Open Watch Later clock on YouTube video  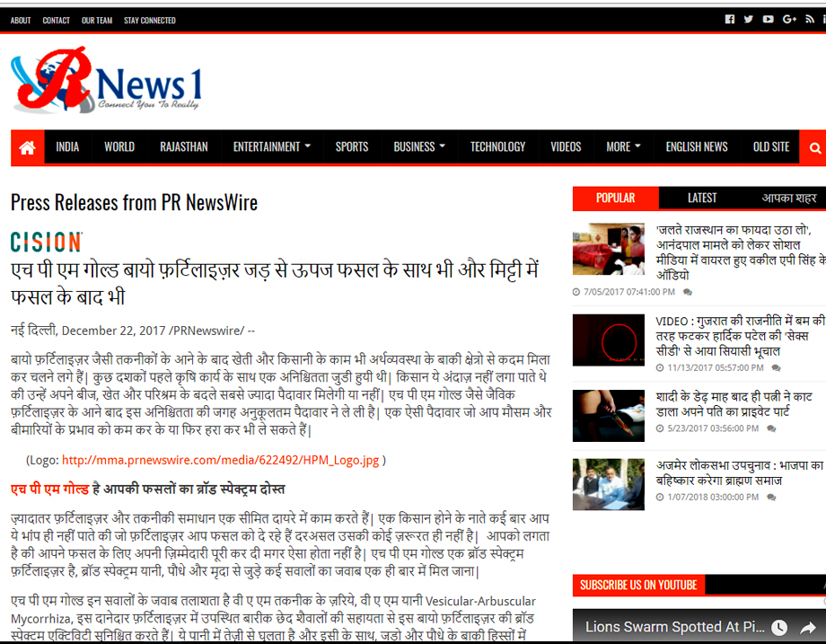point(779,627)
